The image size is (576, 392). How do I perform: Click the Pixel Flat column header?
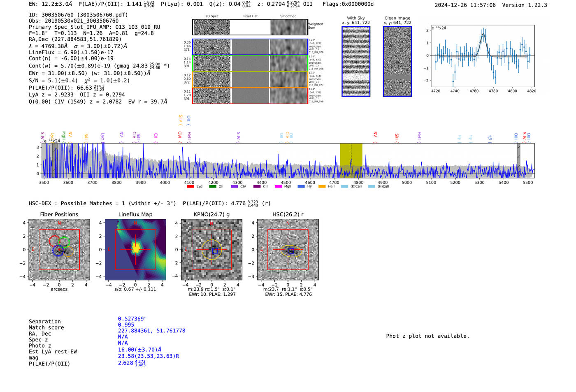click(250, 16)
